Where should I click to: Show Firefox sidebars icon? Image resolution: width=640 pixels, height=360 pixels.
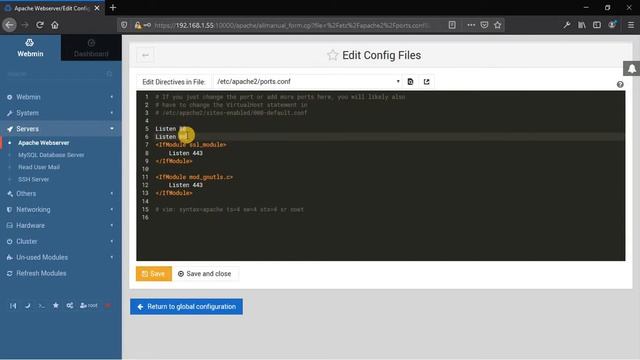[x=597, y=25]
